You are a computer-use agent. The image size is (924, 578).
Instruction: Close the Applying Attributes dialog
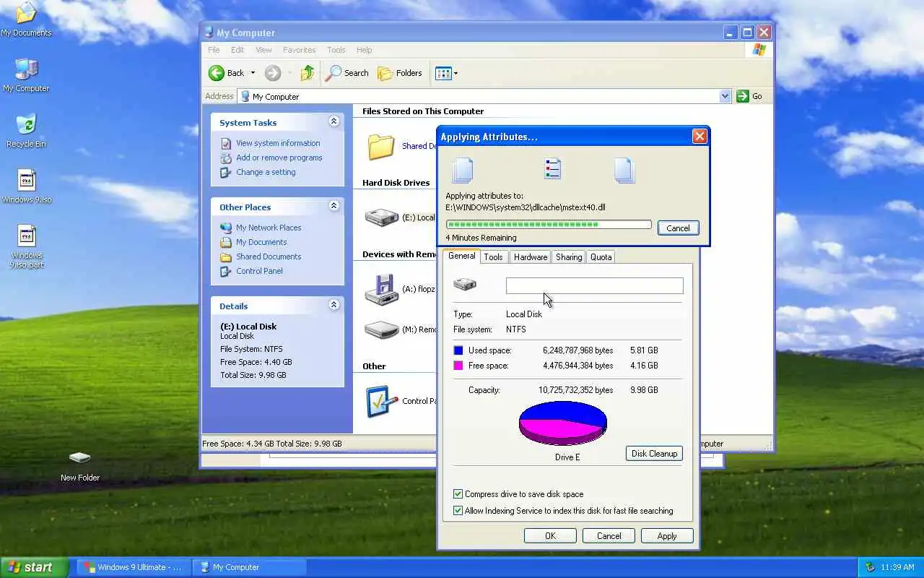699,137
